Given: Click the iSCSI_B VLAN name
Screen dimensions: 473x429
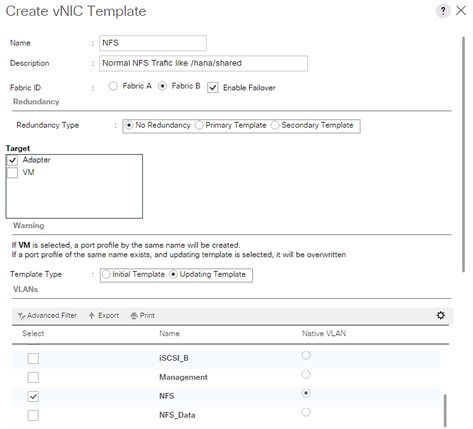Looking at the screenshot, I should [174, 358].
